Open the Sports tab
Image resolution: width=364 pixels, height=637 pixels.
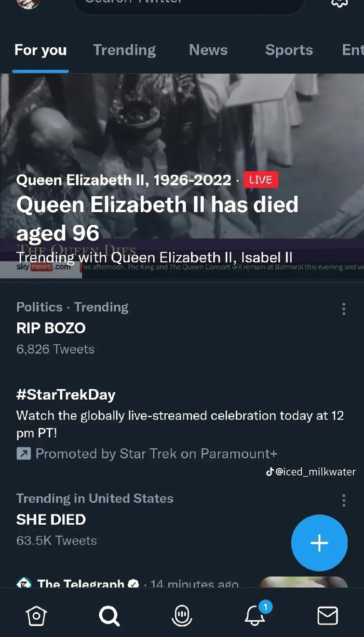(x=289, y=50)
